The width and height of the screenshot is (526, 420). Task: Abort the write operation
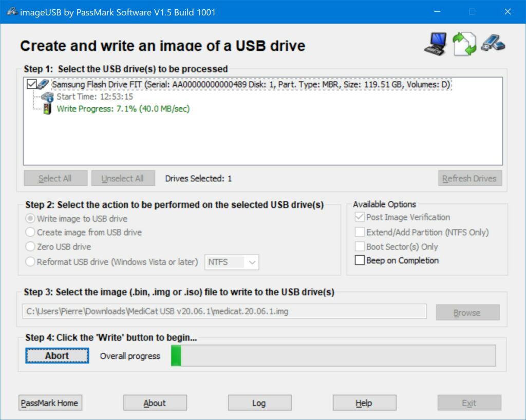coord(57,355)
